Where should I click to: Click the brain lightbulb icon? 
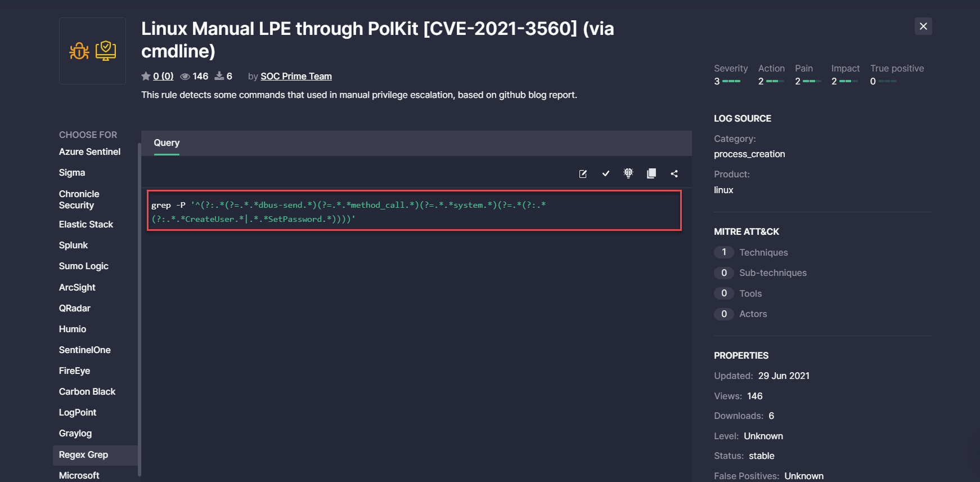(x=628, y=173)
